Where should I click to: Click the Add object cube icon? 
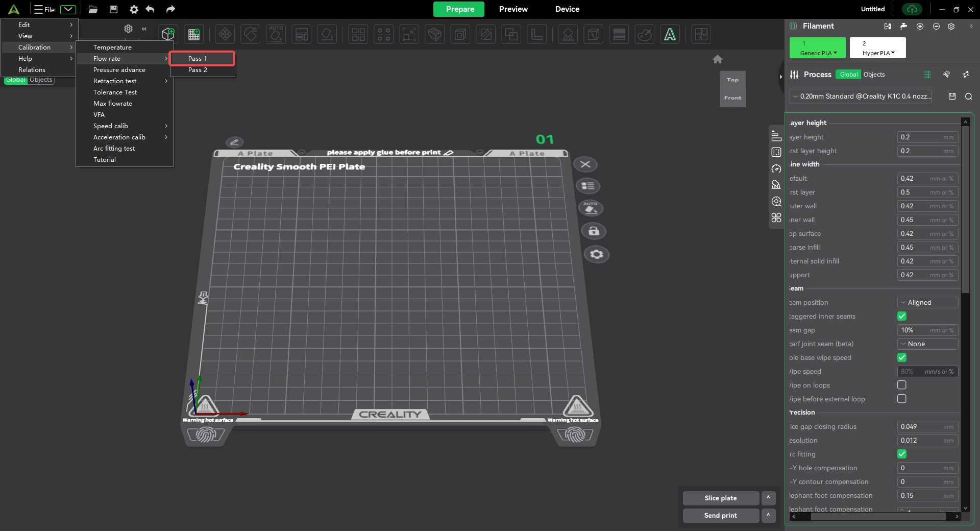(168, 34)
